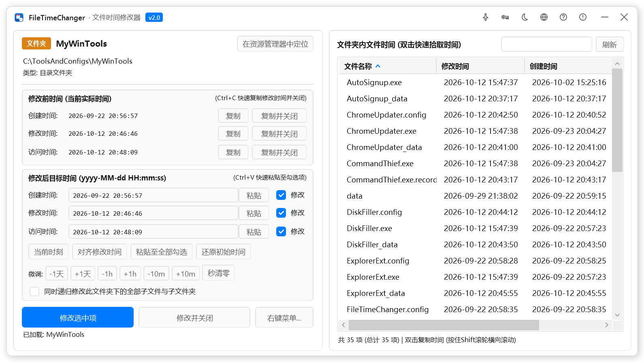This screenshot has height=362, width=644.
Task: Click 在资源管理器中定位 button
Action: coord(275,44)
